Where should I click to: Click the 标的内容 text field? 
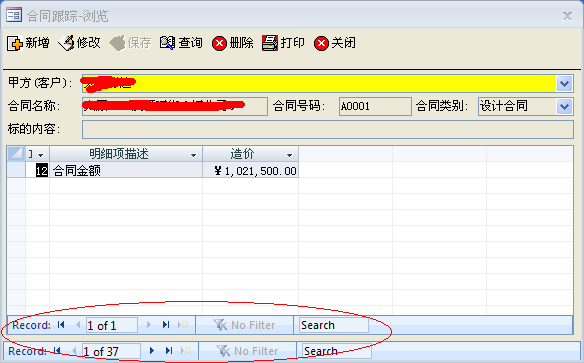[327, 130]
